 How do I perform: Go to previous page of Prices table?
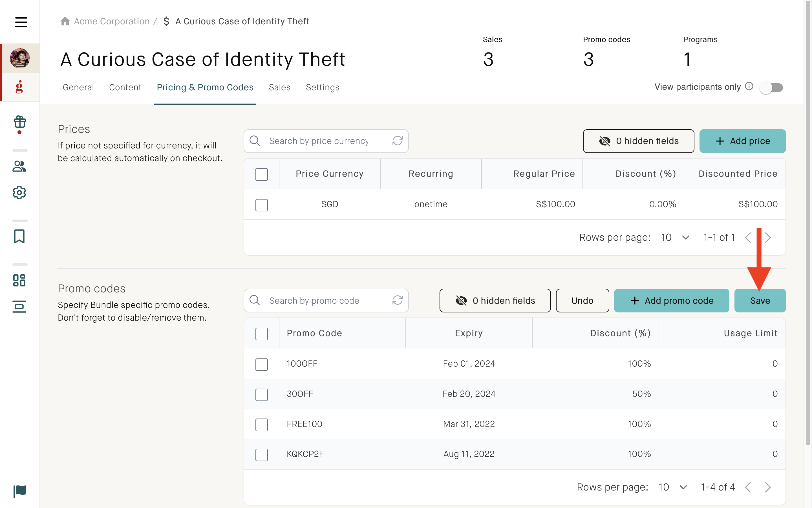[748, 238]
